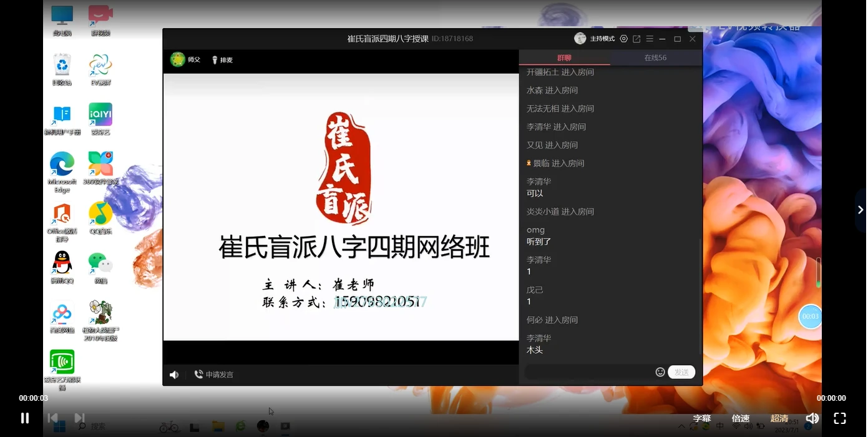Screen dimensions: 868x437
Task: Open the Office activation guide shortcut
Action: click(x=62, y=222)
